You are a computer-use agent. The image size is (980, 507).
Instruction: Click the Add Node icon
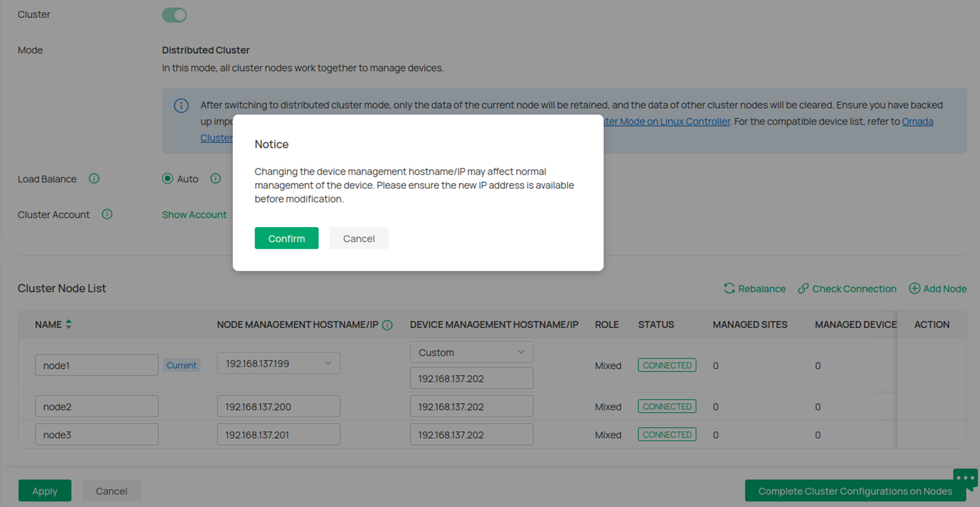pos(915,289)
